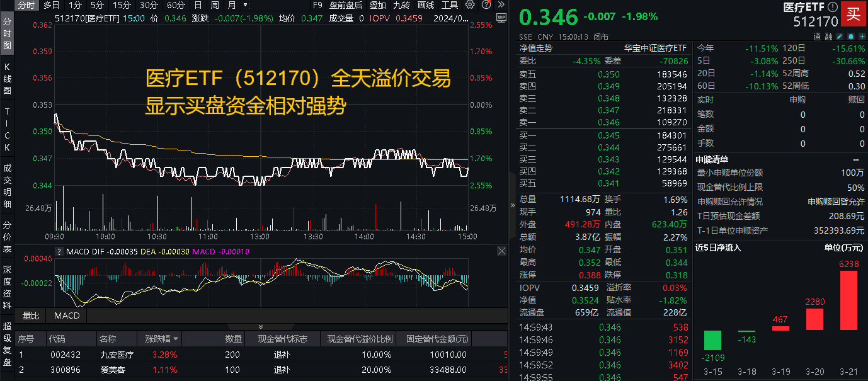Switch to the MACD tab
Image resolution: width=868 pixels, height=381 pixels.
[x=66, y=316]
